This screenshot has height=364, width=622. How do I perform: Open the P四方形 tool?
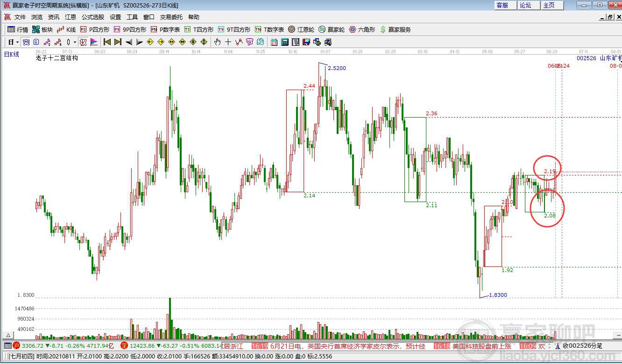pyautogui.click(x=95, y=29)
